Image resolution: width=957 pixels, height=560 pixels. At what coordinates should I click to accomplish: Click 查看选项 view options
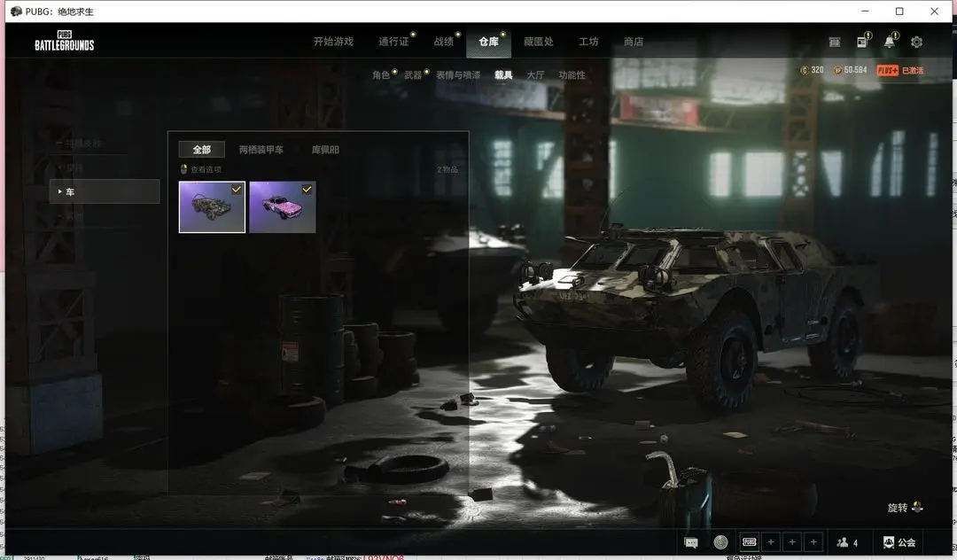pos(201,169)
